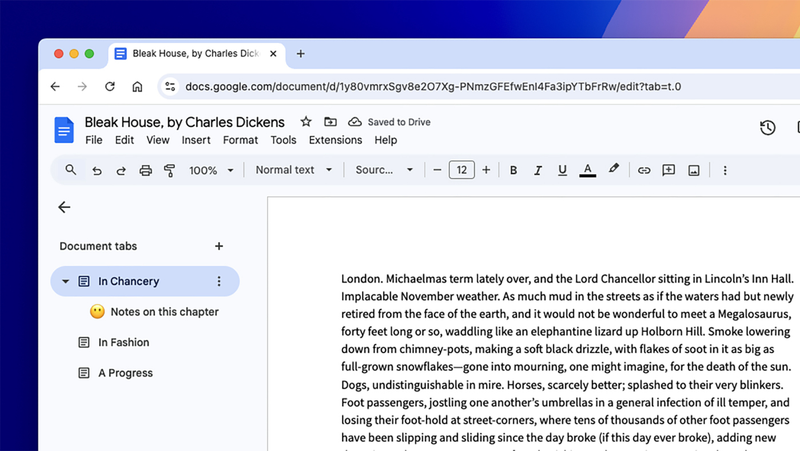Screen dimensions: 800x451
Task: Click the Print icon in toolbar
Action: 146,171
